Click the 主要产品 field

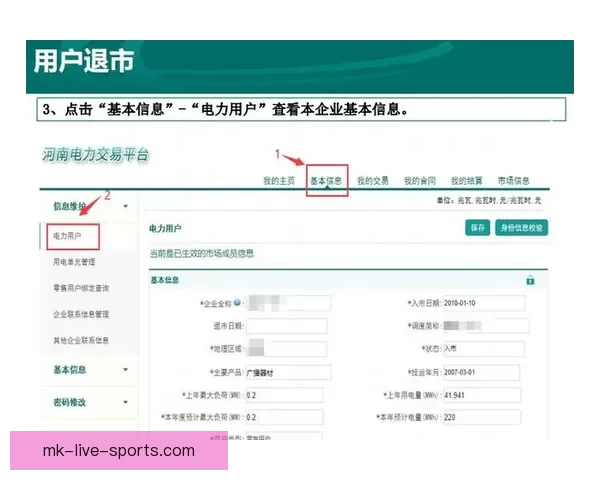[x=289, y=372]
